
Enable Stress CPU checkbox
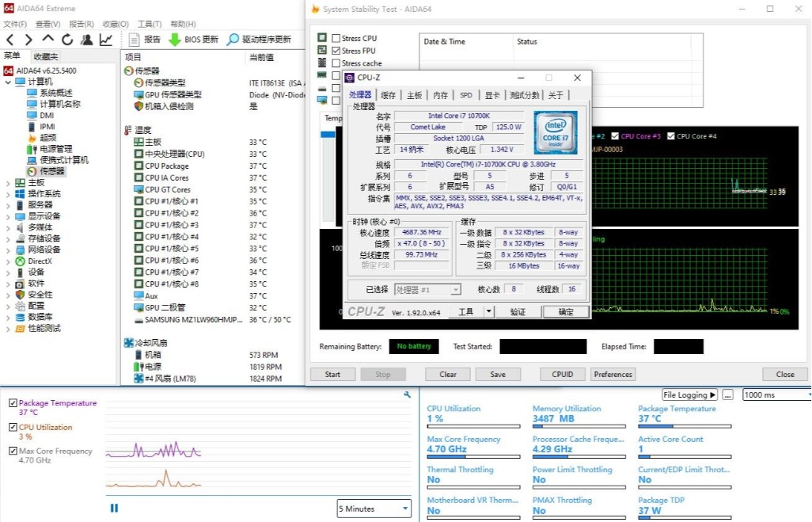(x=336, y=38)
